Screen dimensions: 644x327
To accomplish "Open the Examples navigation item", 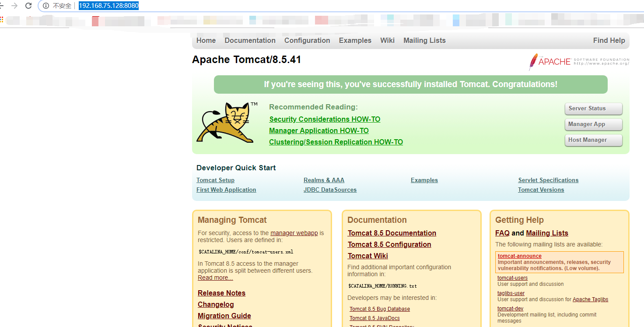I will [355, 40].
